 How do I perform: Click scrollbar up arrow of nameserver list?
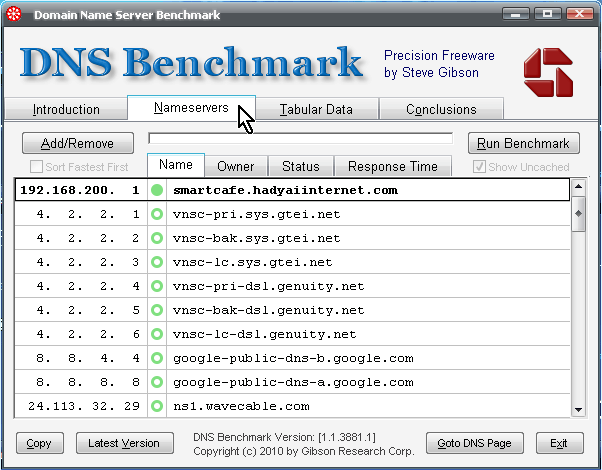pos(578,187)
